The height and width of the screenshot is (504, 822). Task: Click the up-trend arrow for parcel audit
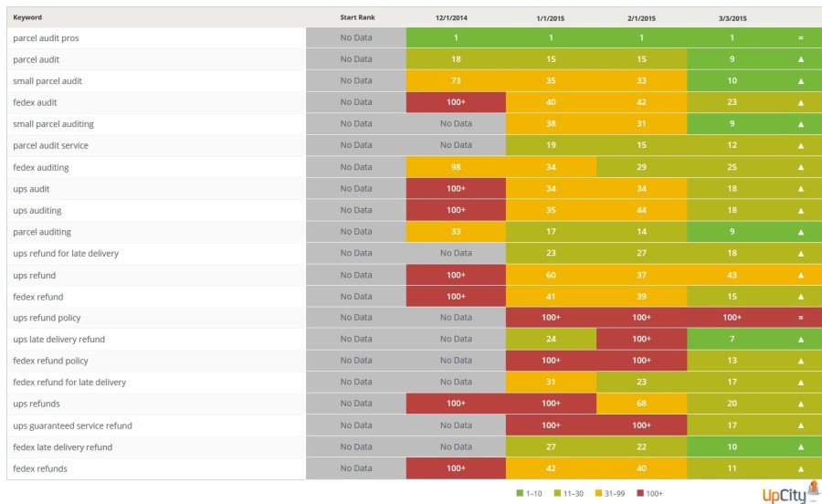[x=800, y=59]
